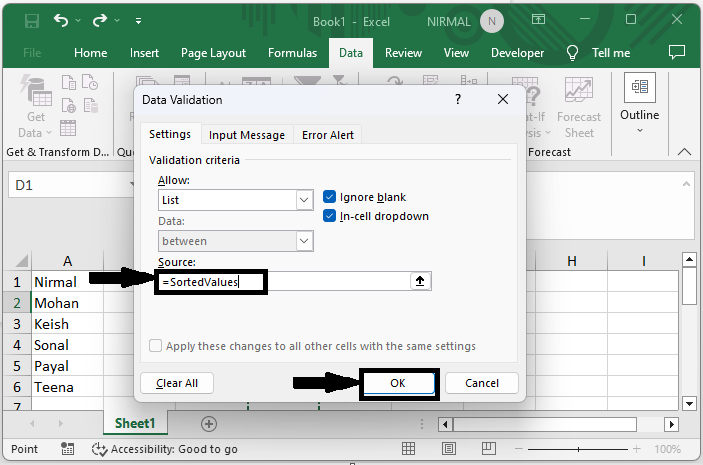Image resolution: width=703 pixels, height=465 pixels.
Task: Open the Developer ribbon tab
Action: [x=517, y=53]
